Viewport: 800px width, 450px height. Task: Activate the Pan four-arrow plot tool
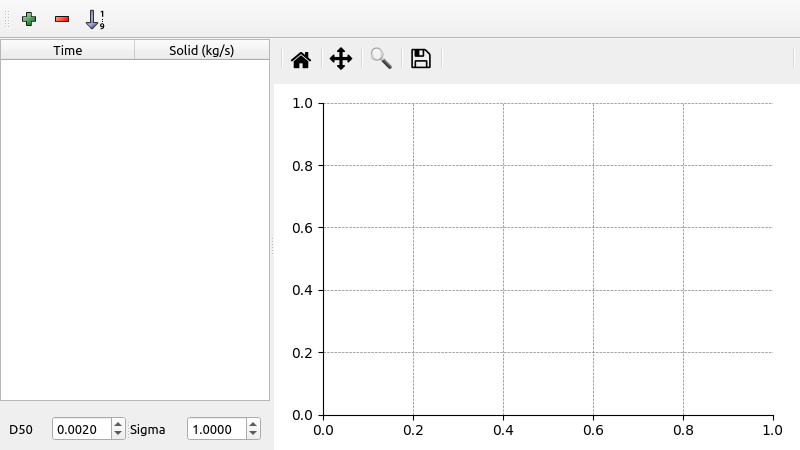pos(340,59)
